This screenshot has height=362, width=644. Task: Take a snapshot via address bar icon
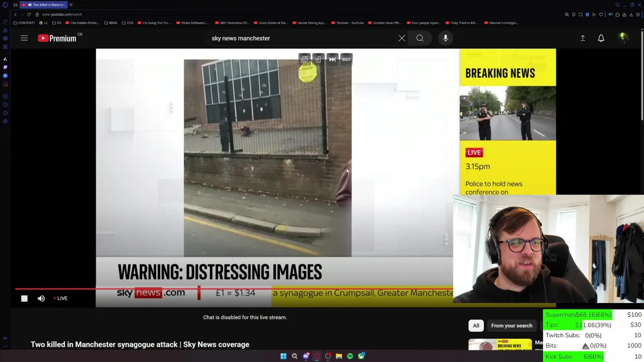581,15
